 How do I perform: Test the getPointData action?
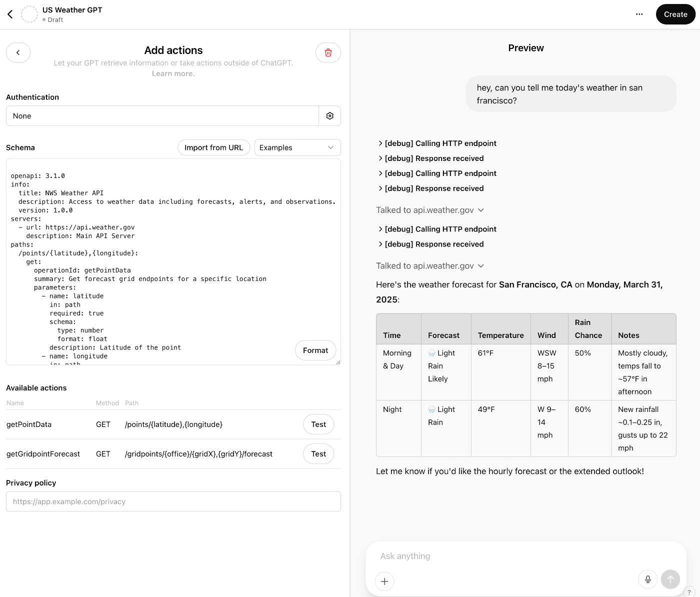[318, 424]
